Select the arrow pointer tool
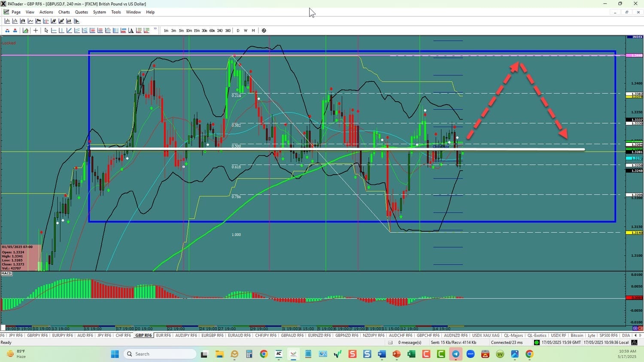644x362 pixels. [x=46, y=30]
